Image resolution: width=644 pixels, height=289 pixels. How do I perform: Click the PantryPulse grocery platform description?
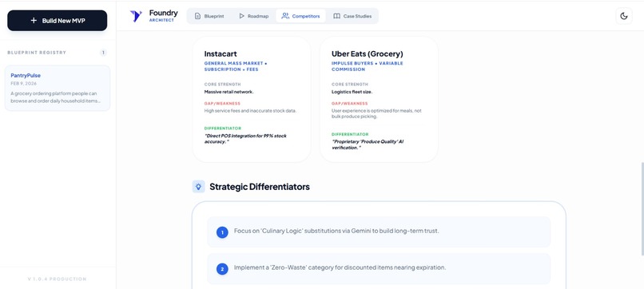[55, 97]
